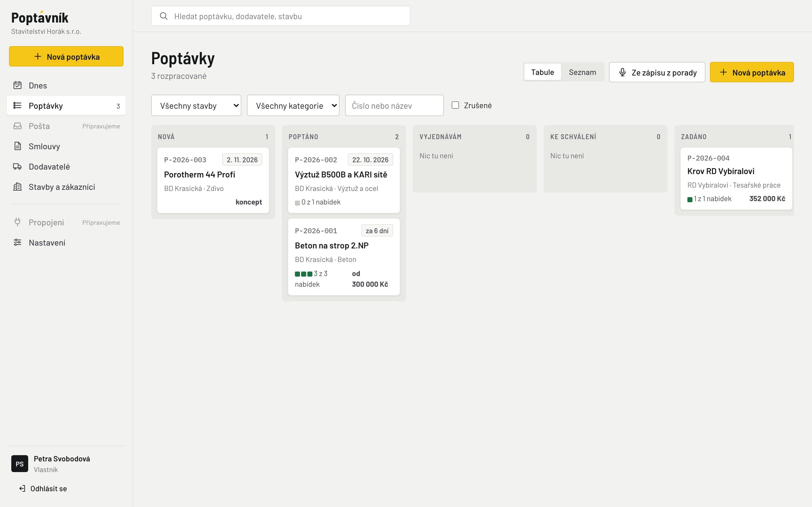812x507 pixels.
Task: Open the Pošta sidebar item
Action: (x=66, y=126)
